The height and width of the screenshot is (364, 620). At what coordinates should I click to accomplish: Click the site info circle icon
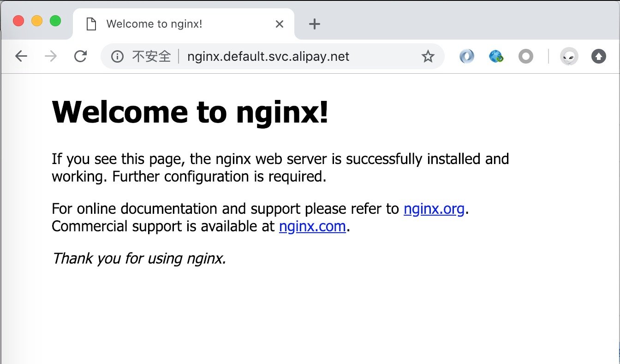click(x=117, y=56)
